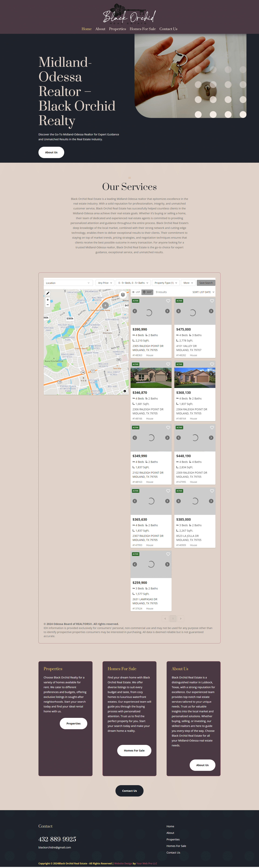Select the $385k map price marker
The width and height of the screenshot is (259, 868).
(x=70, y=318)
